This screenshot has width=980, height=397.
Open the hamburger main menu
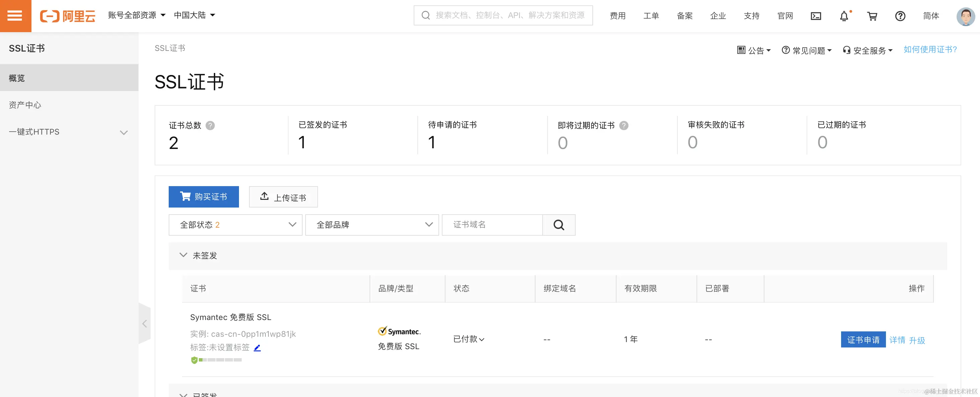click(x=15, y=16)
